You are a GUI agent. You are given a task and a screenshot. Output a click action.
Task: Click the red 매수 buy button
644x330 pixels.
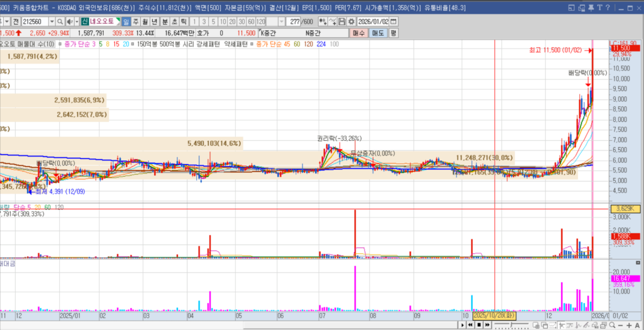tap(358, 33)
